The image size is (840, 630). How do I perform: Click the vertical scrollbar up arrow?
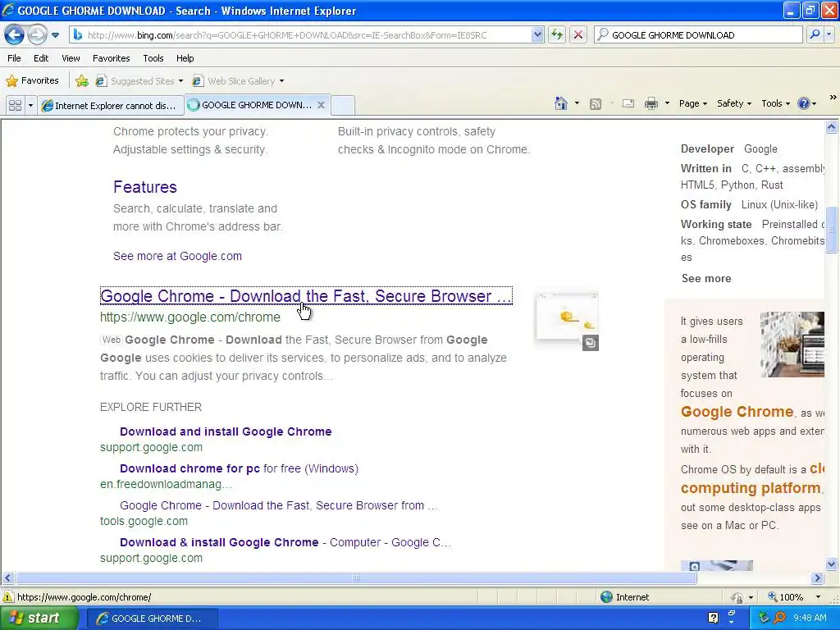coord(832,127)
